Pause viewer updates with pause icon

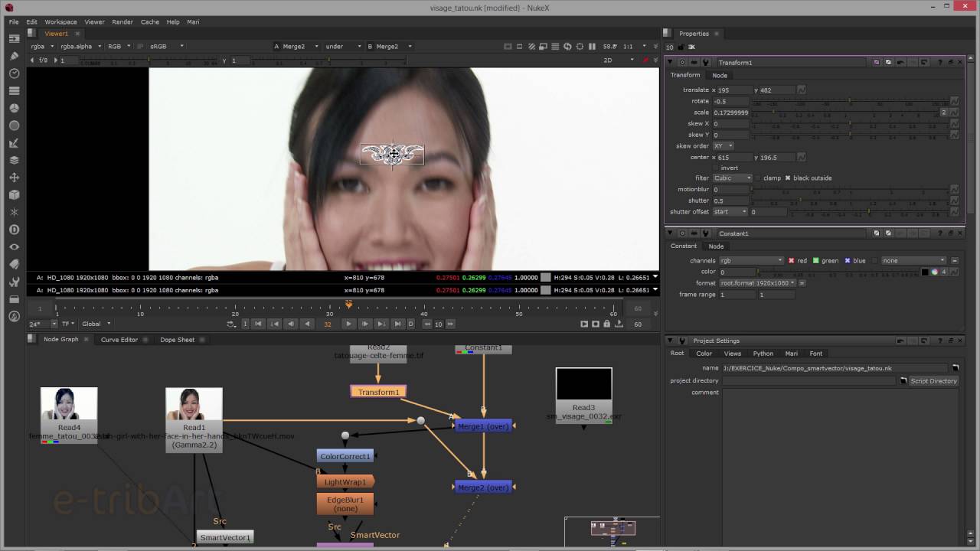click(x=592, y=47)
